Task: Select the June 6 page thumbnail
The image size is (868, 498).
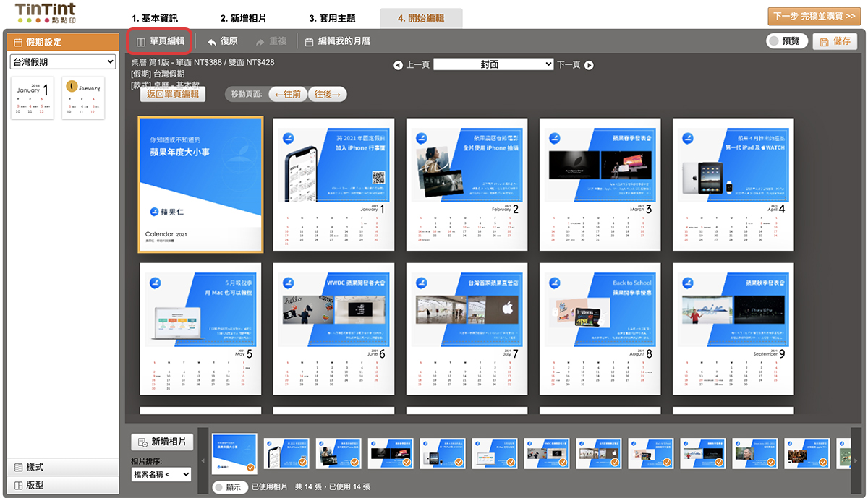Action: [x=333, y=329]
